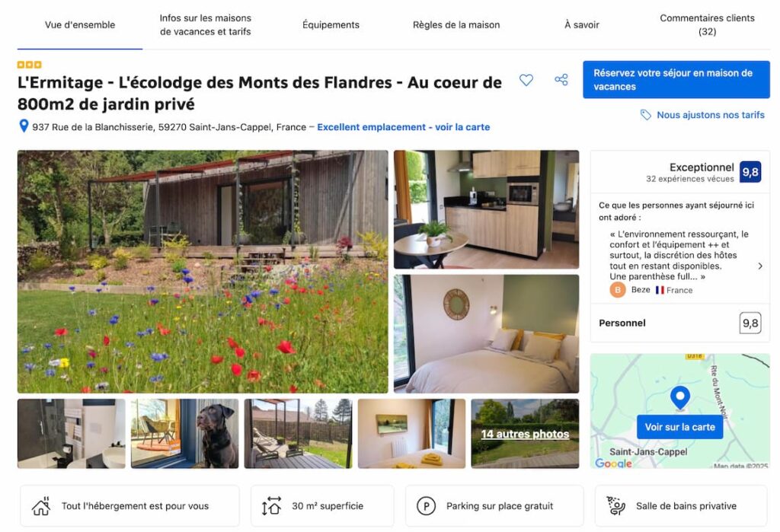This screenshot has width=780, height=532.
Task: Click the map marker pin on map
Action: click(679, 398)
